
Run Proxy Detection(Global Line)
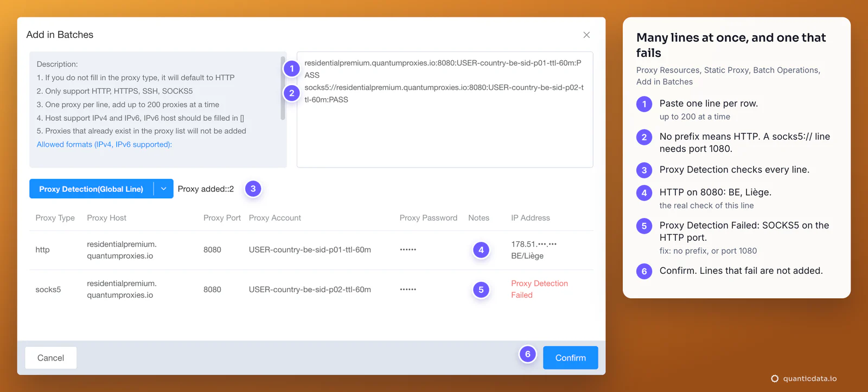pos(91,189)
